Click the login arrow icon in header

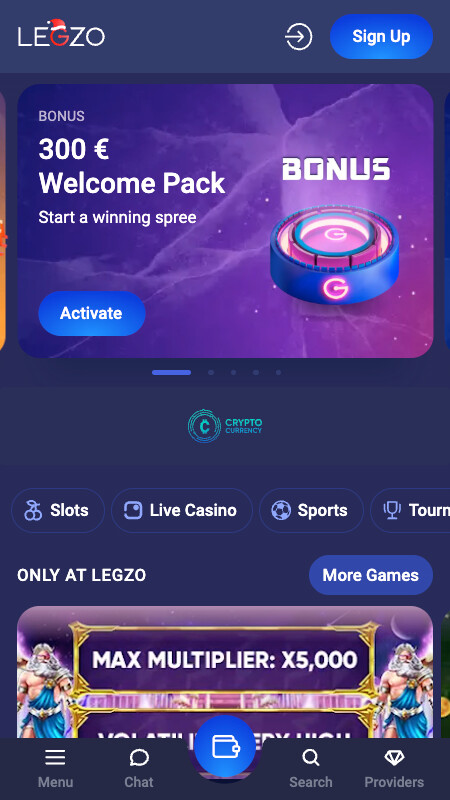pos(298,37)
